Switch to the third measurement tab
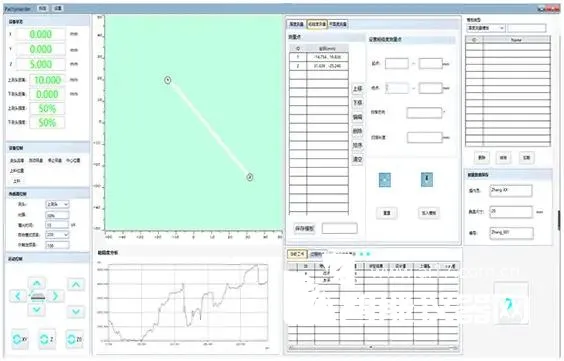Image resolution: width=564 pixels, height=361 pixels. 337,24
